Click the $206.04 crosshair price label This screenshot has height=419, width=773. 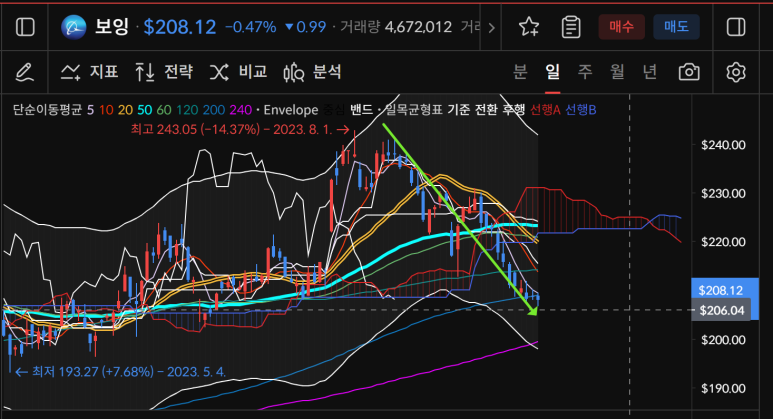coord(722,310)
